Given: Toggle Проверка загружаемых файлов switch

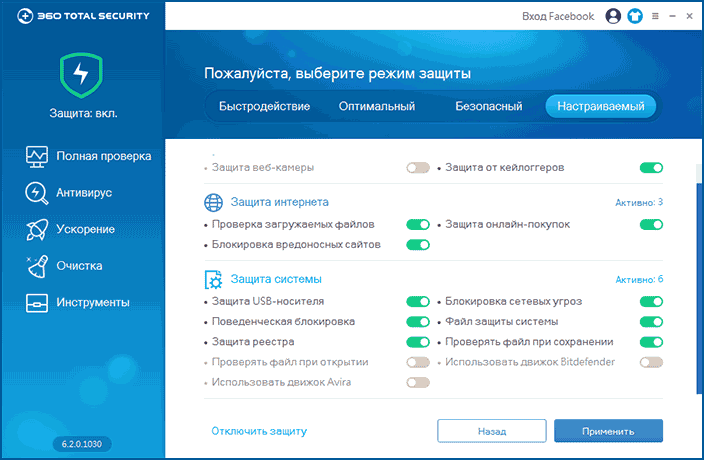Looking at the screenshot, I should coord(418,224).
